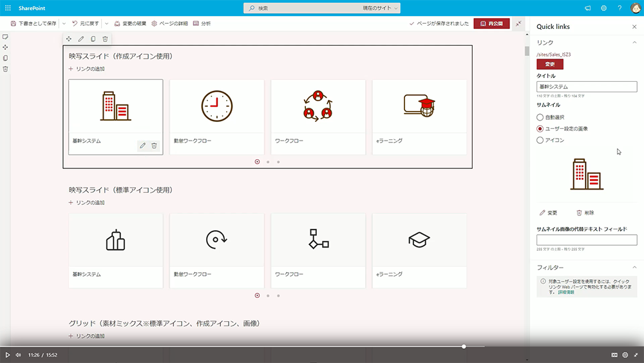Click the video play button

point(7,355)
